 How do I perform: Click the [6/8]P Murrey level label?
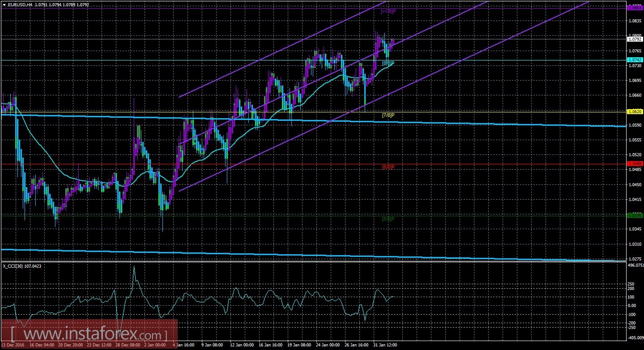[x=388, y=167]
